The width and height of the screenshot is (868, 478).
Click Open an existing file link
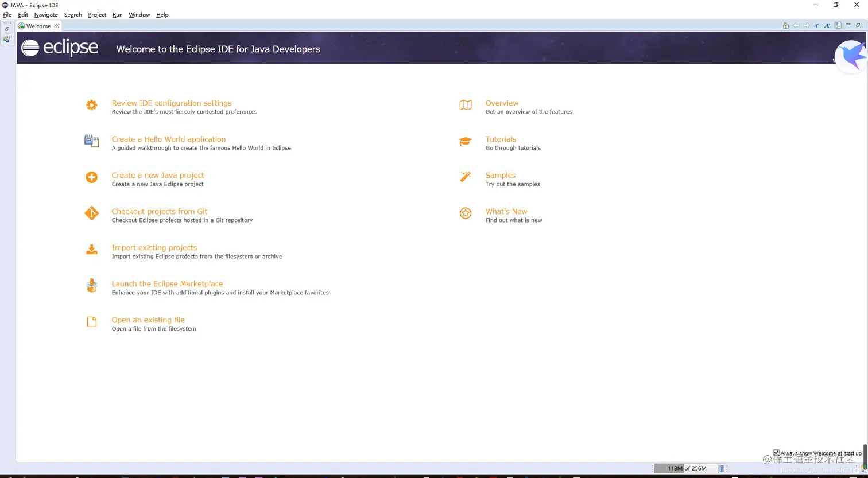[x=148, y=320]
